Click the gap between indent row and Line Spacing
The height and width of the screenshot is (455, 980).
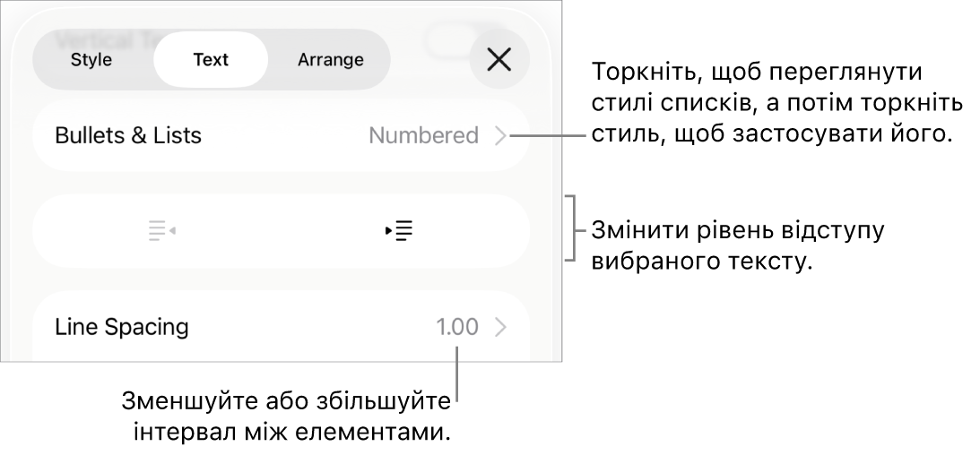tap(281, 279)
